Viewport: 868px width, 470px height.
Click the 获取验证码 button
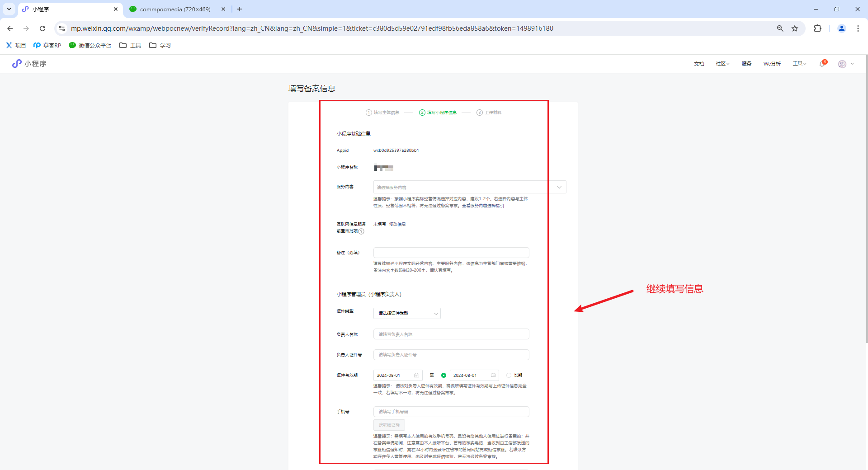(x=389, y=425)
